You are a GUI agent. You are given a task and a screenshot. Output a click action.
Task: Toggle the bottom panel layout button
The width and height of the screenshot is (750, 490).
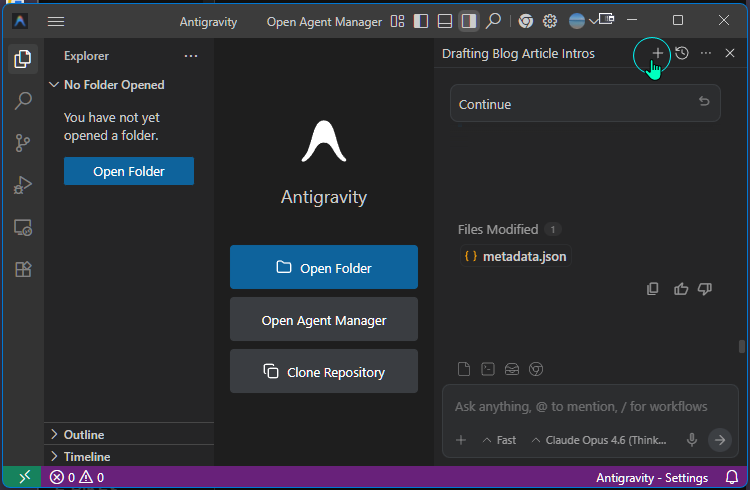coord(445,21)
